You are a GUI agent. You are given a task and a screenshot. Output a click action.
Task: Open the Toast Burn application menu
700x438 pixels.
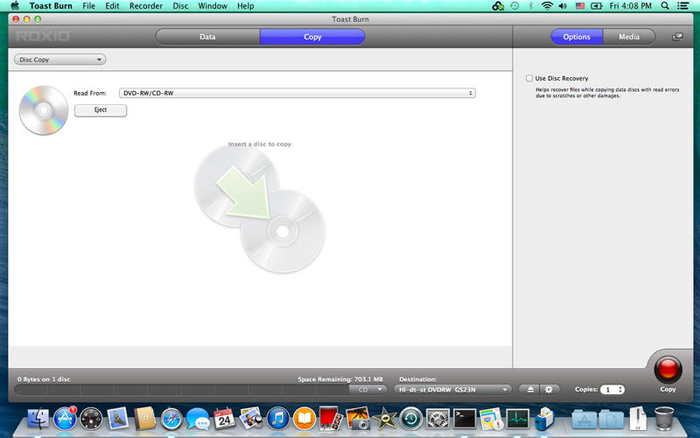51,6
